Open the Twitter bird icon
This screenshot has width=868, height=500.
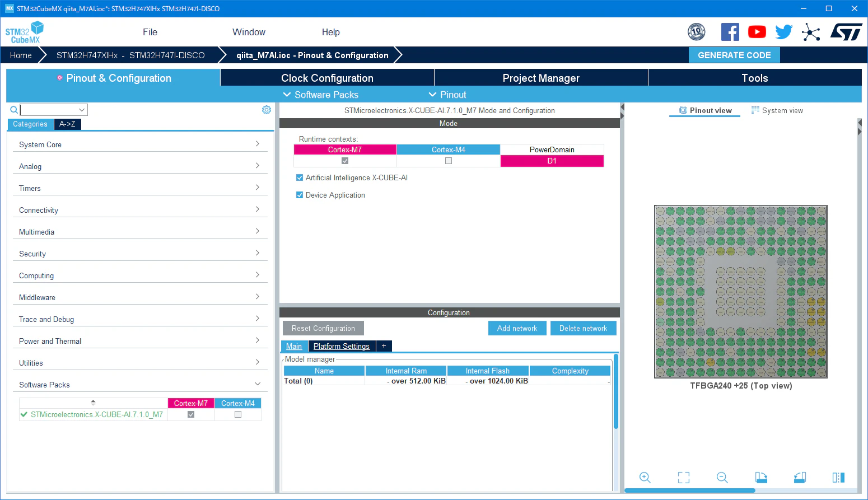coord(784,32)
